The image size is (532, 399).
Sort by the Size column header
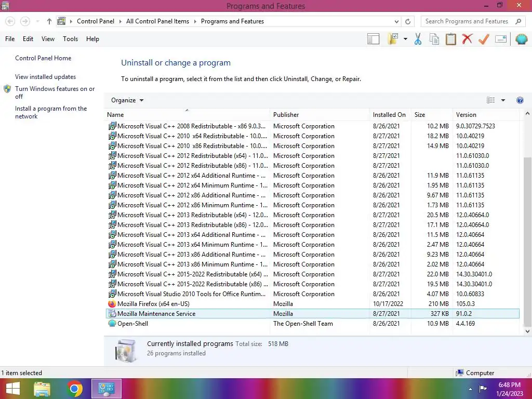click(x=432, y=115)
